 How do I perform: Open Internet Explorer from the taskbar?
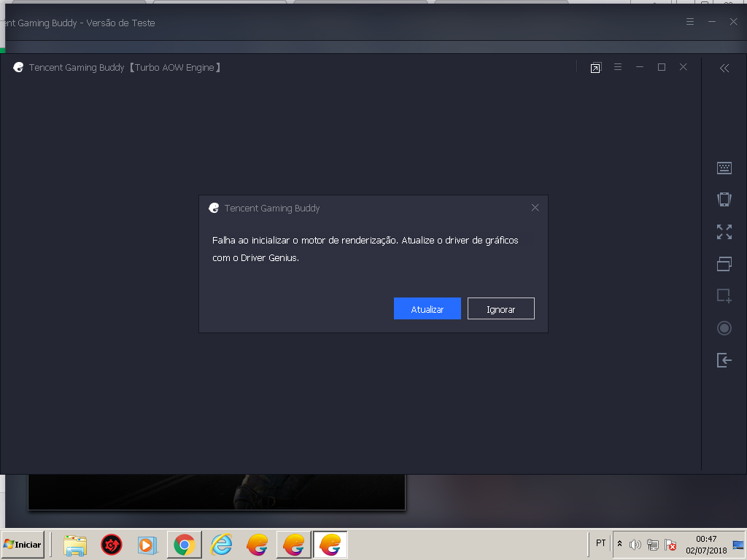221,545
